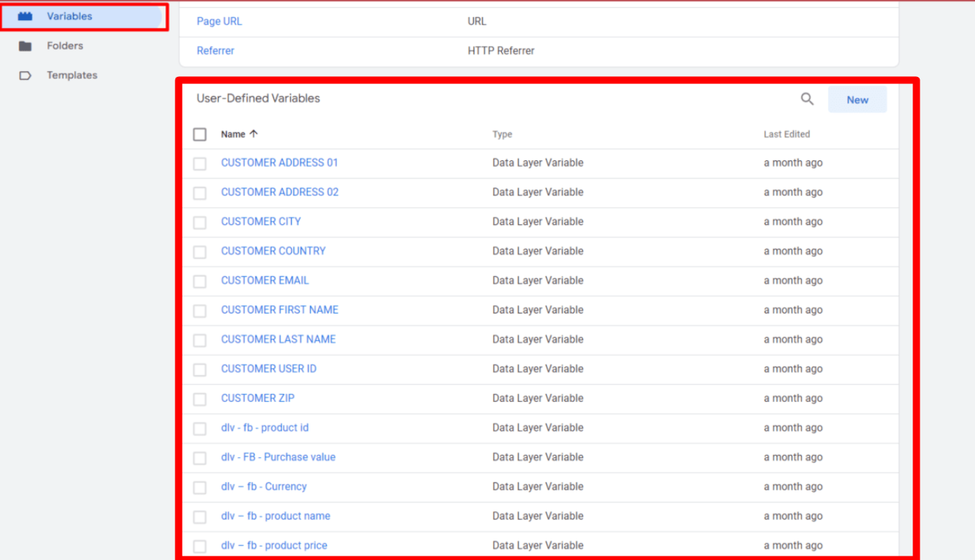Click the Name column sort arrow
Viewport: 975px width, 560px height.
point(254,134)
